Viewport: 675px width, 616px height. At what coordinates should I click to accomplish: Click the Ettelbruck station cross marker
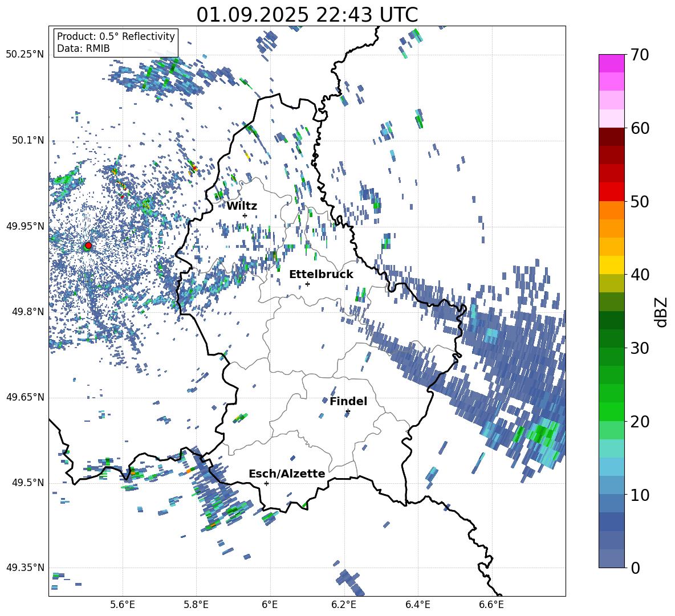click(307, 284)
